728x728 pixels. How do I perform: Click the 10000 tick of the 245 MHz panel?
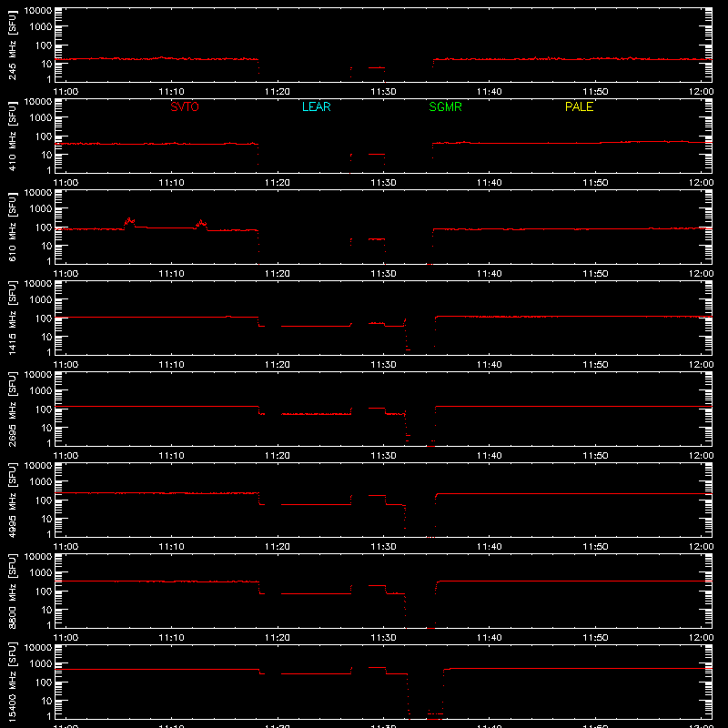click(x=38, y=11)
